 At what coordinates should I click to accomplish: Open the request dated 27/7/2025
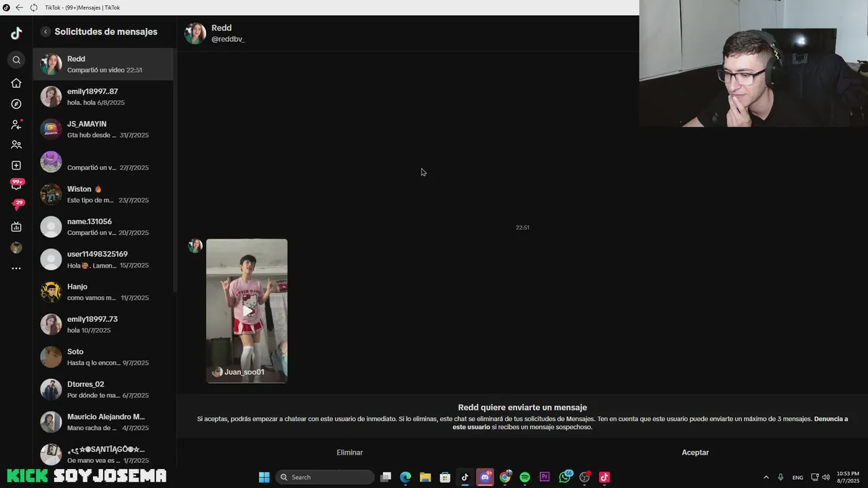[x=104, y=162]
